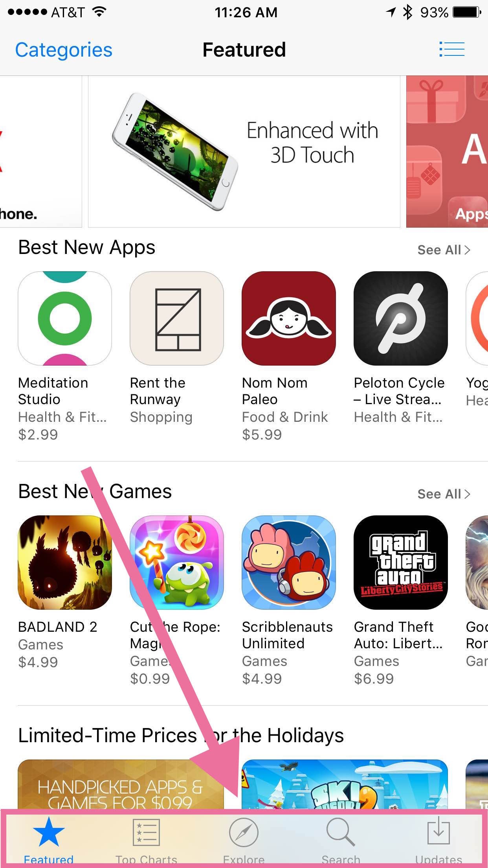
Task: Select the Peloton Cycle app icon
Action: (401, 318)
